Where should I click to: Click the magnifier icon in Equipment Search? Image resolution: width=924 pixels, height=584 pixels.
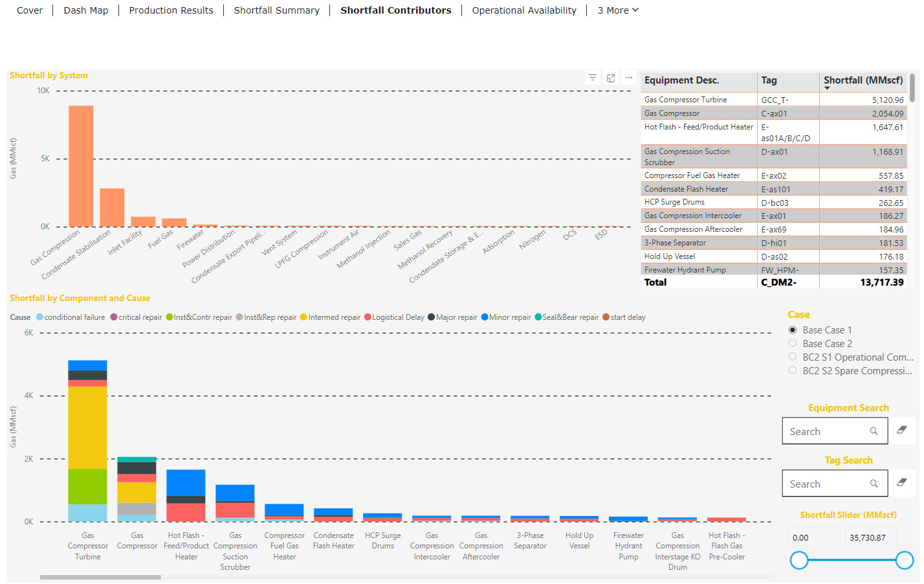pos(874,431)
